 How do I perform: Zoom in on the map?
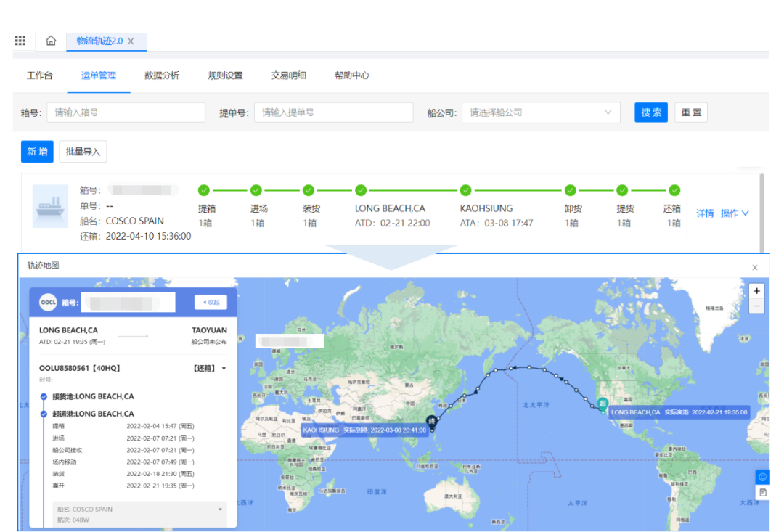click(x=757, y=291)
